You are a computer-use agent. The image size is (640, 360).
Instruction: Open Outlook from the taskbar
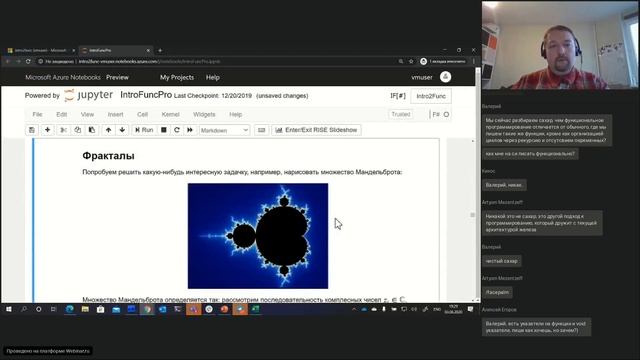tap(162, 309)
